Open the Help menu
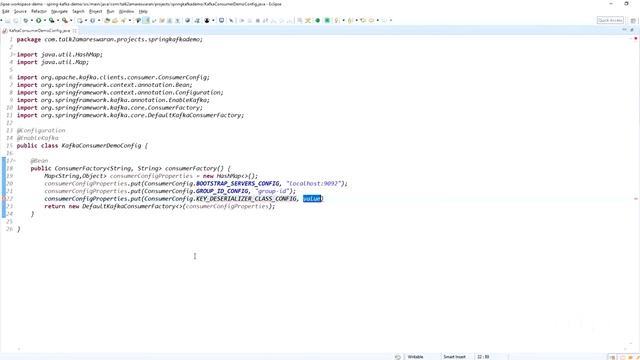This screenshot has width=640, height=360. (x=143, y=11)
